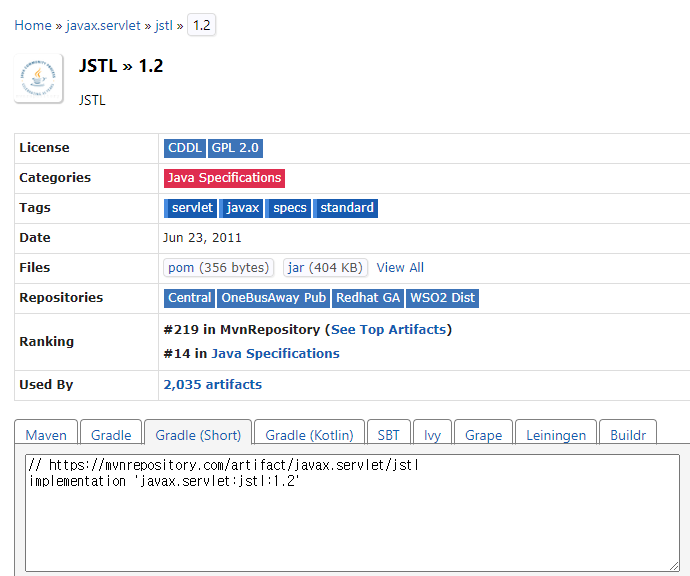Click the Tags row label
This screenshot has width=690, height=576.
[x=35, y=207]
